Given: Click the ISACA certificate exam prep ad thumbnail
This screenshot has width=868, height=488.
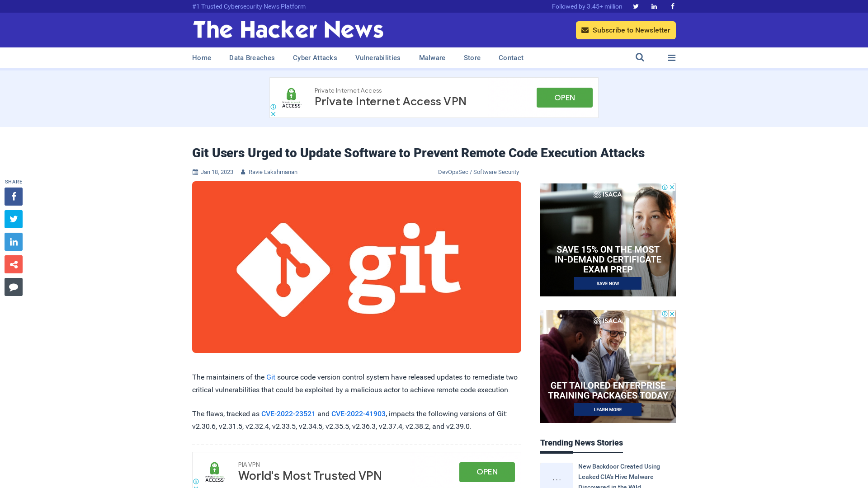Looking at the screenshot, I should coord(608,239).
